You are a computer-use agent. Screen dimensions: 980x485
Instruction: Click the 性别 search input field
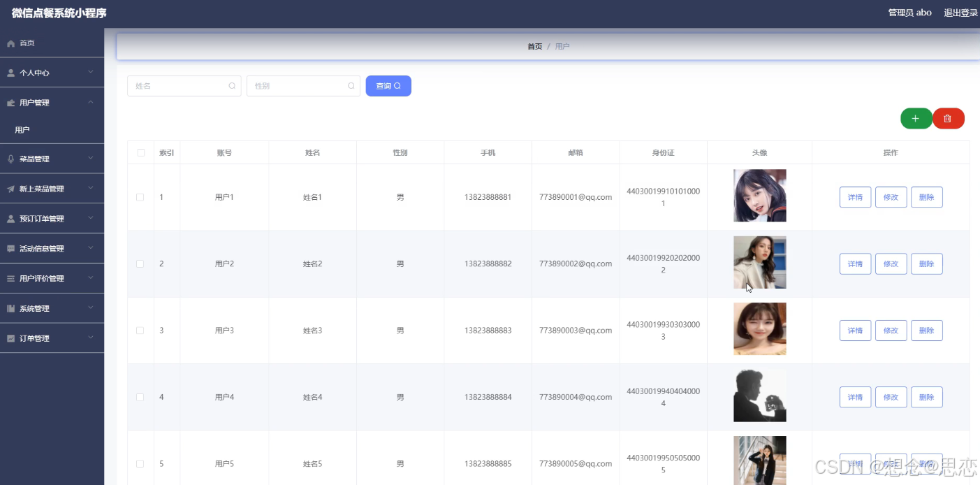click(x=303, y=86)
